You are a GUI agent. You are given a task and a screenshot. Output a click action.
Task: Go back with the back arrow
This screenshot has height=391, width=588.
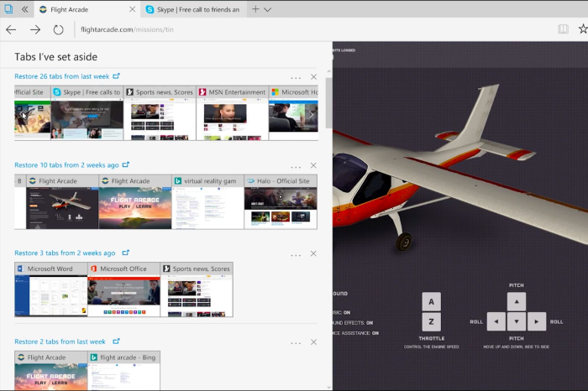pyautogui.click(x=11, y=29)
